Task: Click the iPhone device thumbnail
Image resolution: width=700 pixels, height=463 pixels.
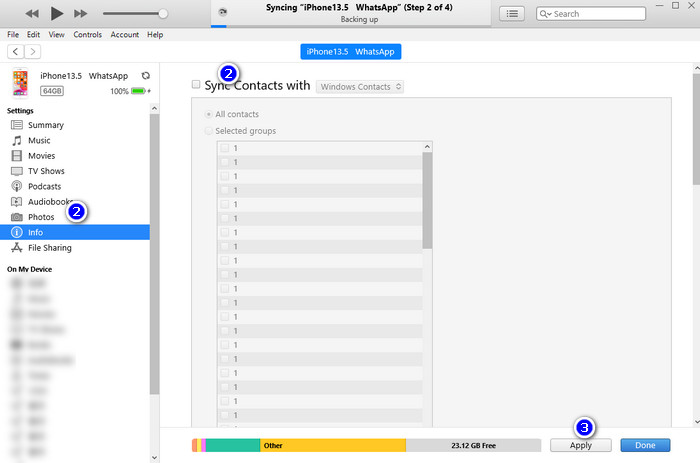Action: (x=20, y=83)
